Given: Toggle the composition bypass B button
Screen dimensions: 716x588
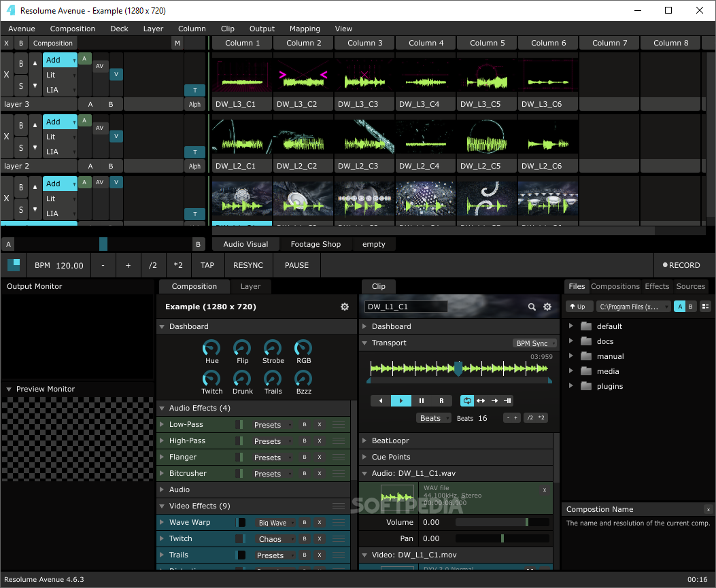Looking at the screenshot, I should 21,44.
